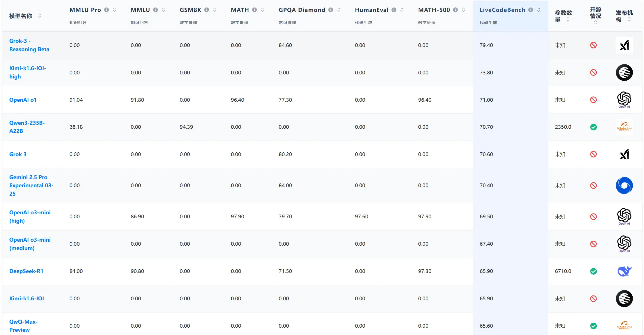Sort by GSM8K column sort arrows
Viewport: 644px width, 335px height.
point(215,10)
